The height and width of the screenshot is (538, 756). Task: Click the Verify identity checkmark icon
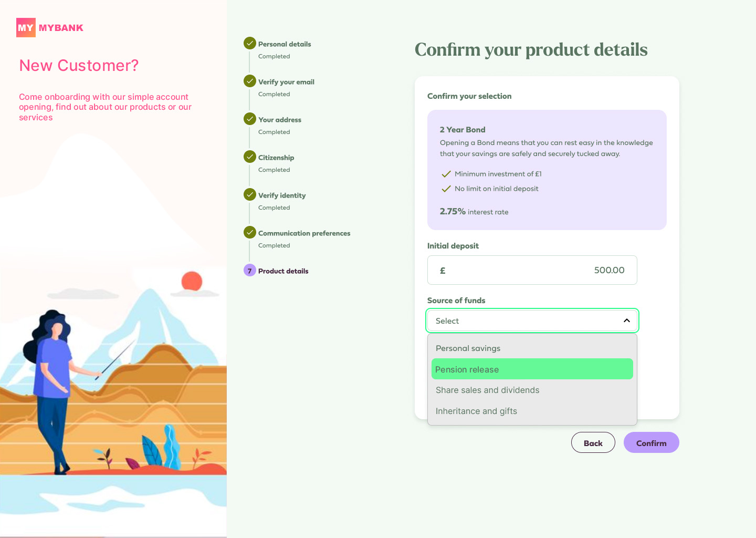click(x=250, y=195)
